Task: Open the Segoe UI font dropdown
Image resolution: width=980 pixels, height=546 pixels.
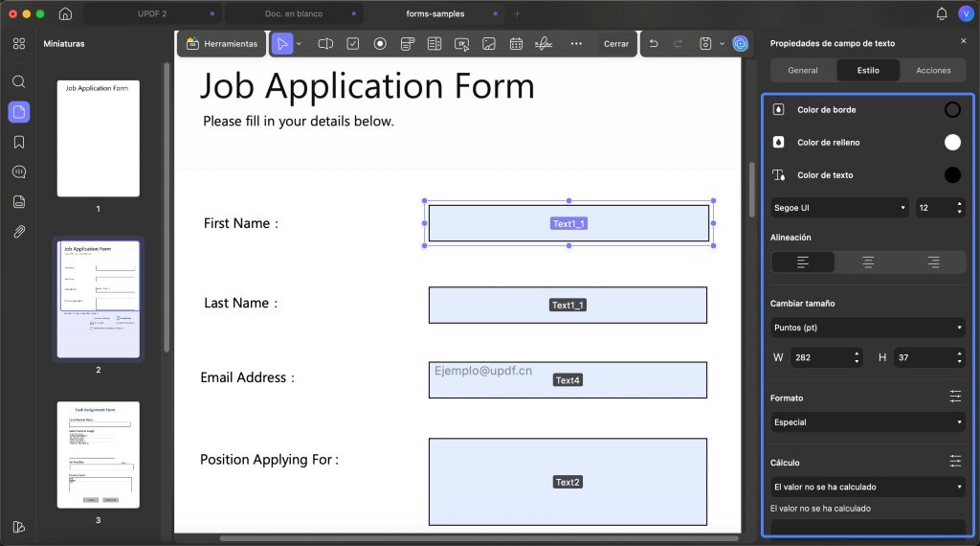Action: pos(839,208)
